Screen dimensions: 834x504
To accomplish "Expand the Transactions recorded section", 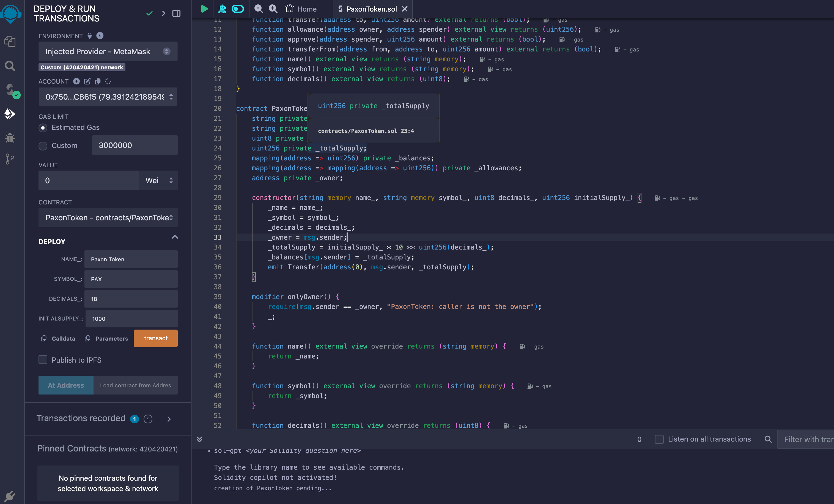I will [169, 419].
